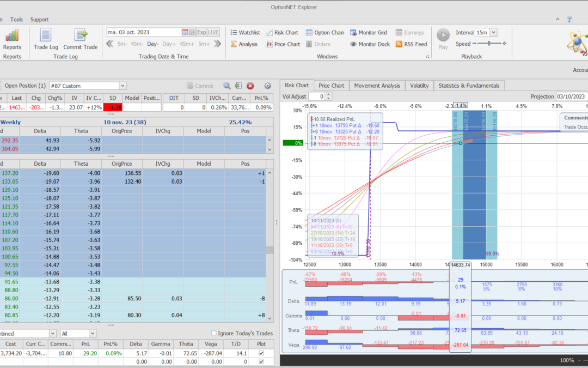The height and width of the screenshot is (368, 588).
Task: Expand the #87 Custom position dropdown
Action: 122,86
